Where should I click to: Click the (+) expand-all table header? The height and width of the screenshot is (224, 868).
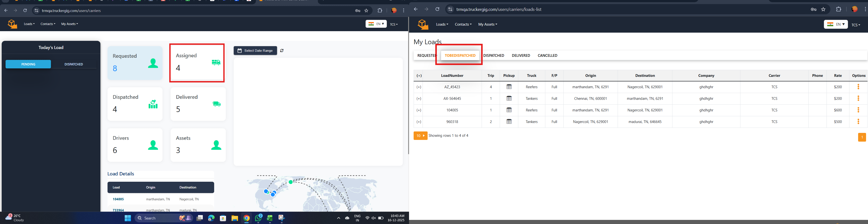(419, 76)
